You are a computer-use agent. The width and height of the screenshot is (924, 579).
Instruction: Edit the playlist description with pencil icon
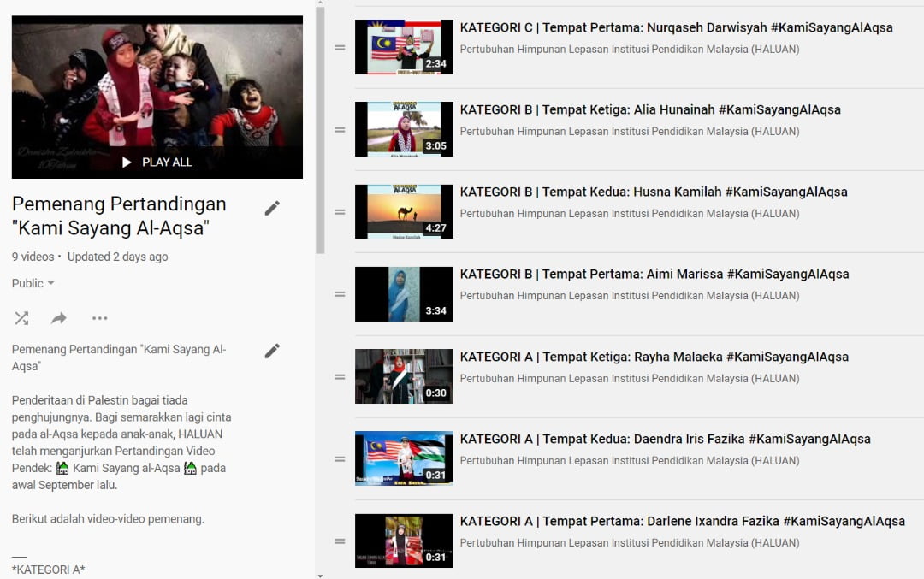tap(272, 351)
